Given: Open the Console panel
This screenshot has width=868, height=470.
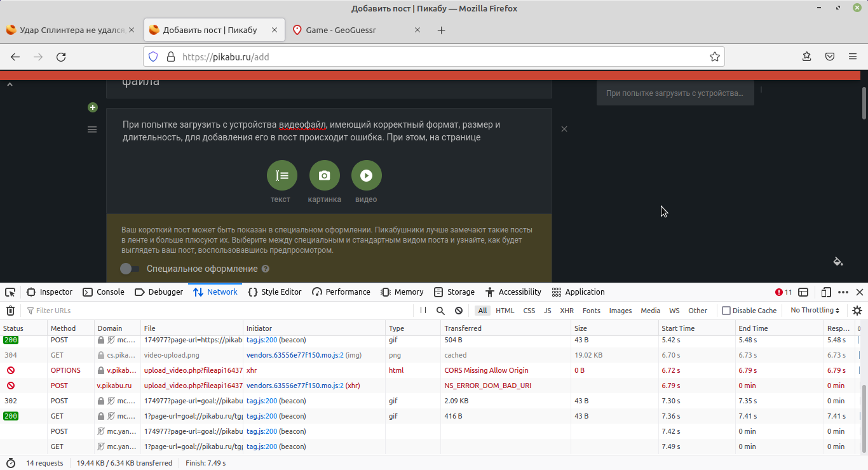Looking at the screenshot, I should pos(104,292).
